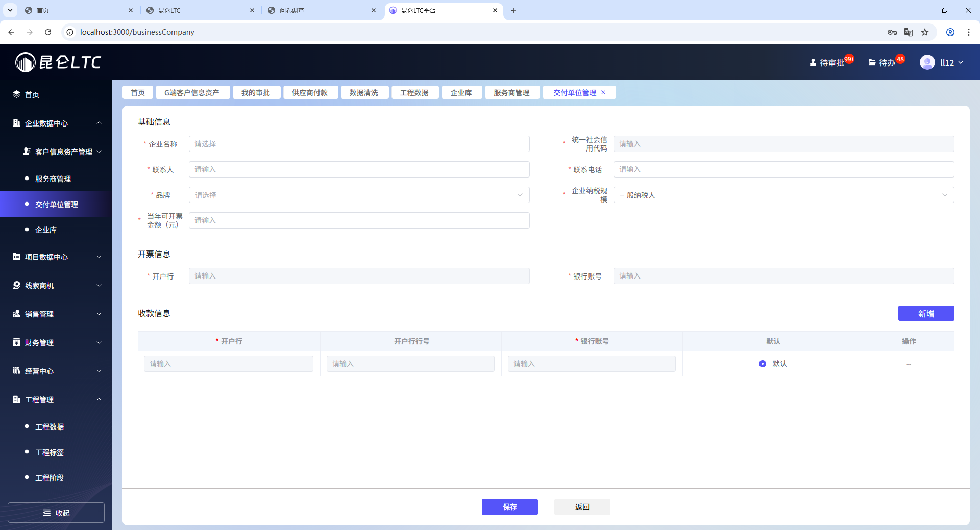Click the 昆仑LTC logo
Viewport: 980px width, 530px height.
(57, 62)
